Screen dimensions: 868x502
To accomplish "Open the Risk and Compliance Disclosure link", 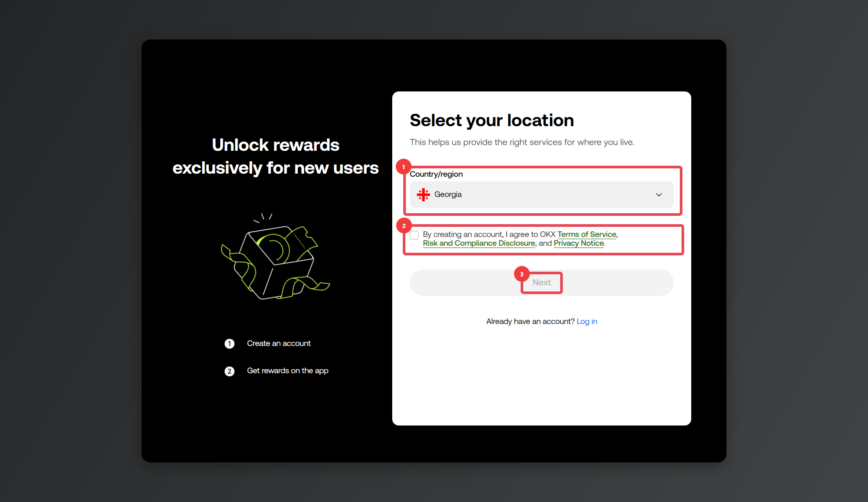I will click(479, 243).
